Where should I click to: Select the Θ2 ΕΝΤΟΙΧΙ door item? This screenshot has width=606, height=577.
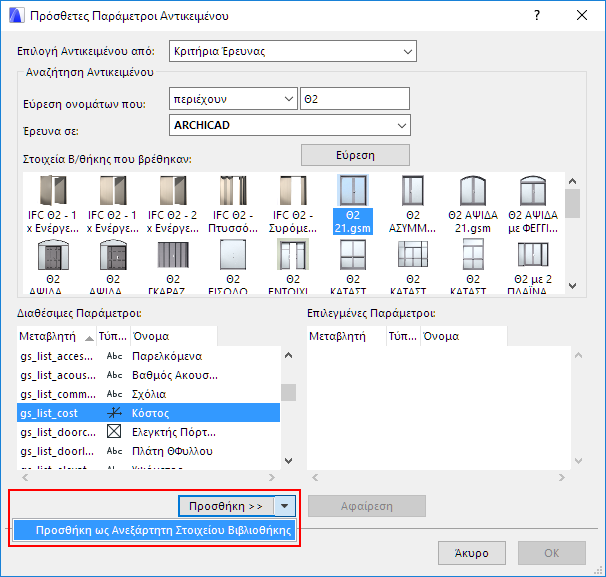[293, 267]
